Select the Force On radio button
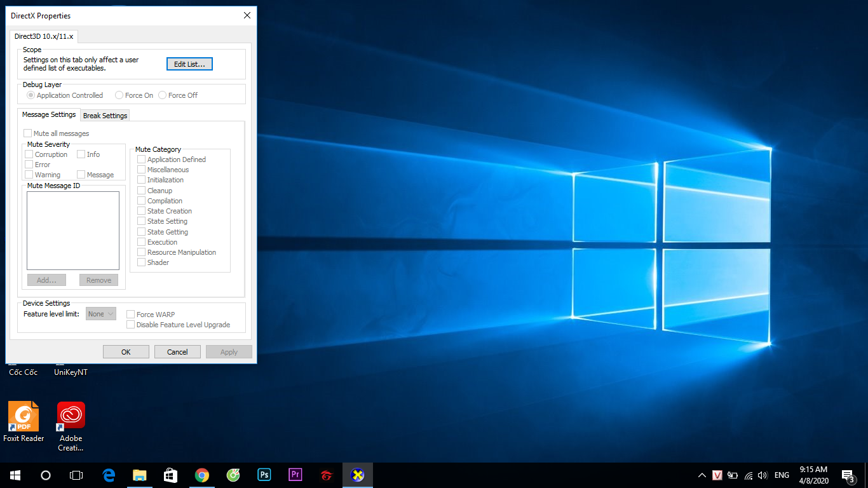Image resolution: width=868 pixels, height=488 pixels. [x=119, y=95]
